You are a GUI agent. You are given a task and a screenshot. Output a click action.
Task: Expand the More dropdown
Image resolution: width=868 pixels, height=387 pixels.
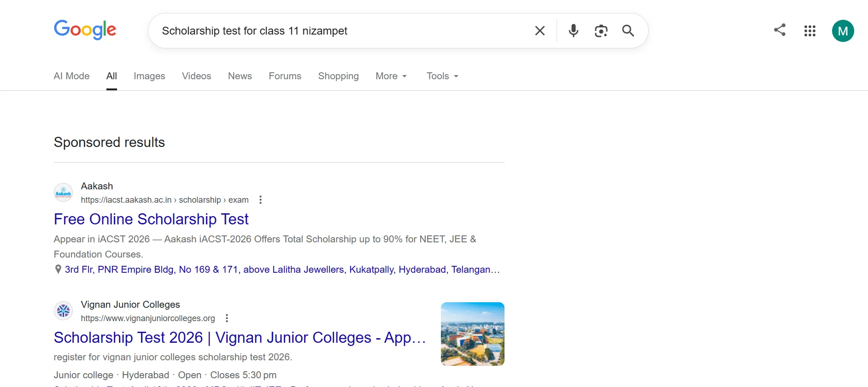392,76
